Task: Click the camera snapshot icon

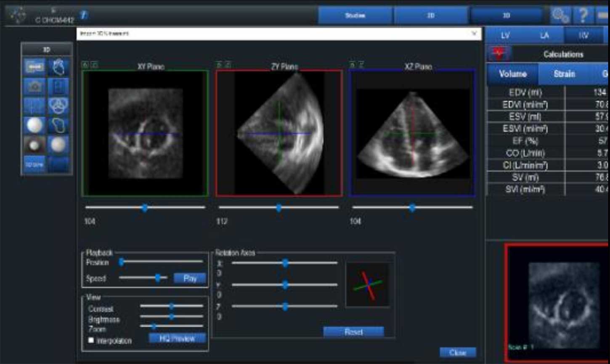Action: coord(34,86)
